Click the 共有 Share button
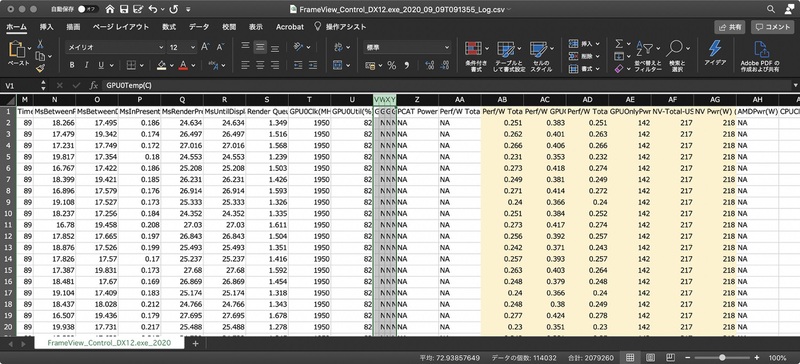The width and height of the screenshot is (800, 364). (x=730, y=27)
